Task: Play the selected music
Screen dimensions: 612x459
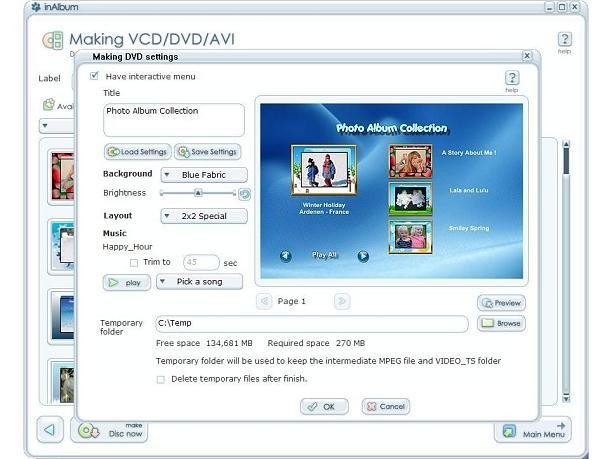Action: (x=127, y=283)
